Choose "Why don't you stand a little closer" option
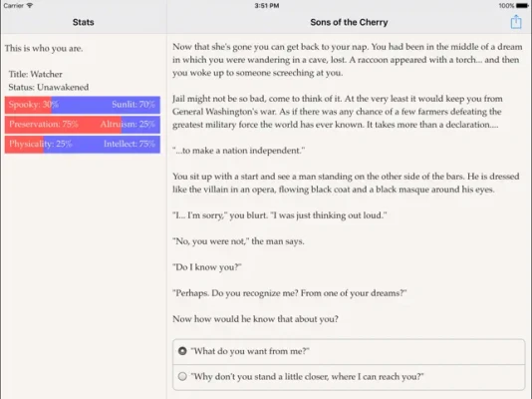The height and width of the screenshot is (399, 532). 349,377
